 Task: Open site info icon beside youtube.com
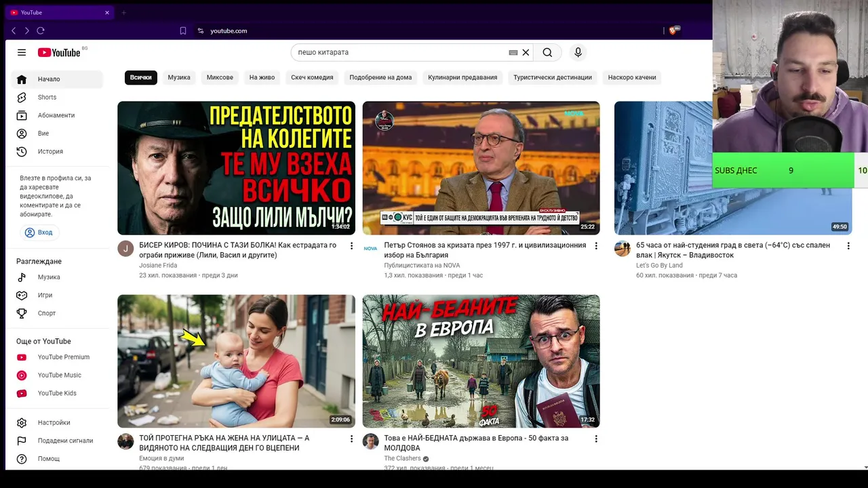(200, 30)
